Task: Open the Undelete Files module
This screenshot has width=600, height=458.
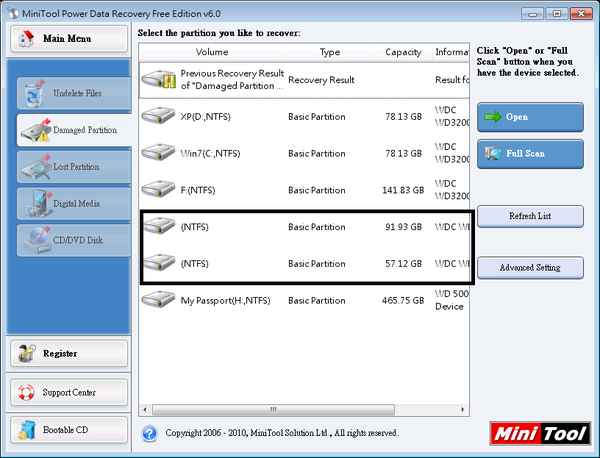Action: 74,93
